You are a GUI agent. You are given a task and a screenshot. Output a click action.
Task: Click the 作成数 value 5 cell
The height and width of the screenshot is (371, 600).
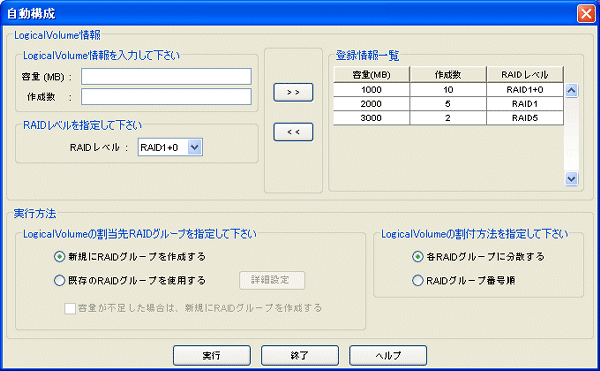click(448, 104)
